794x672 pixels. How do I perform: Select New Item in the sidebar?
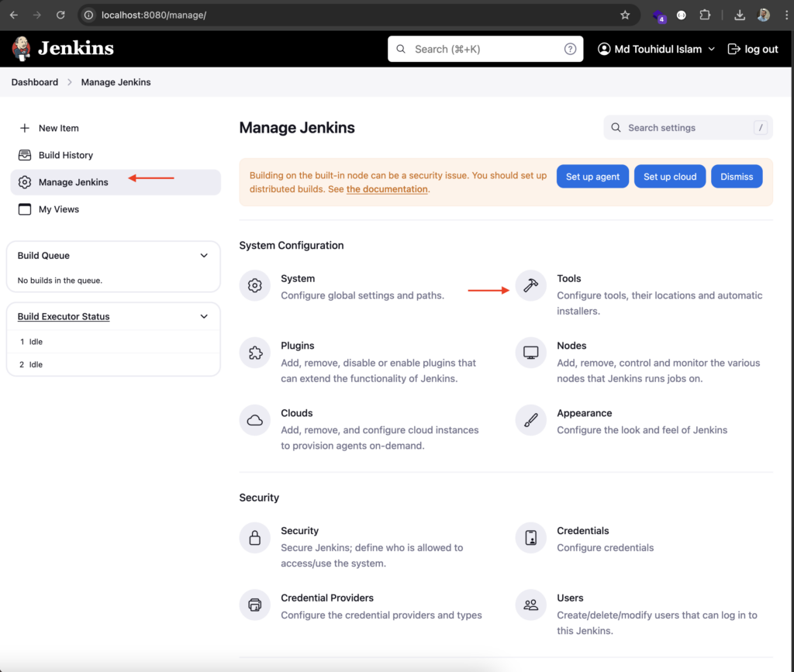click(116, 128)
